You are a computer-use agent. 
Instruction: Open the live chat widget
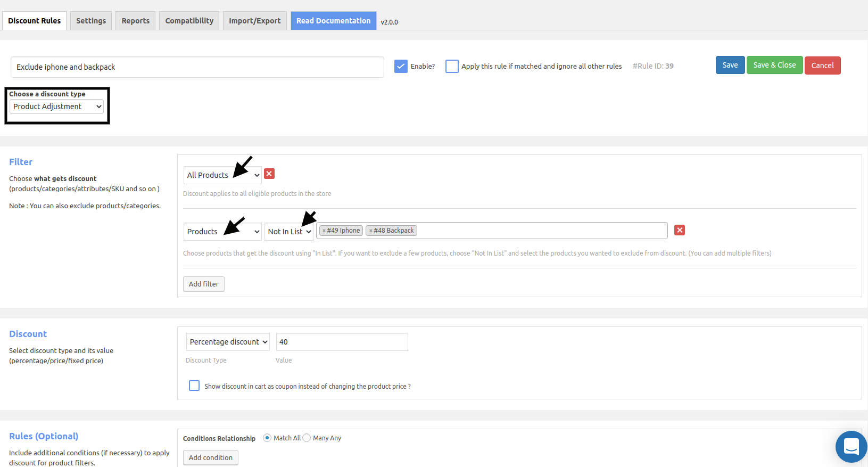tap(851, 446)
